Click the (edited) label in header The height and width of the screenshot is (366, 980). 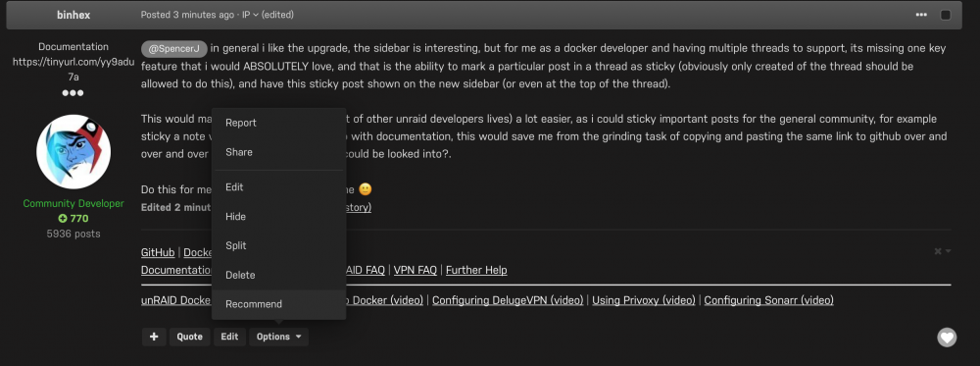277,15
